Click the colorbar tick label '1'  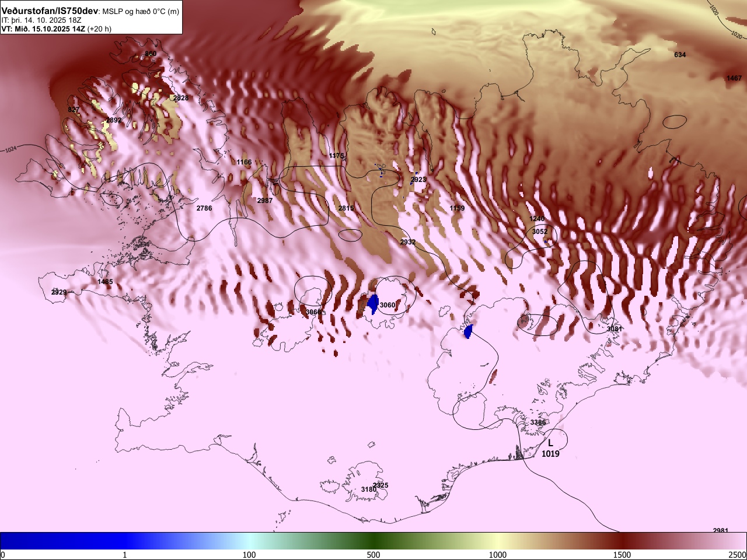point(125,555)
